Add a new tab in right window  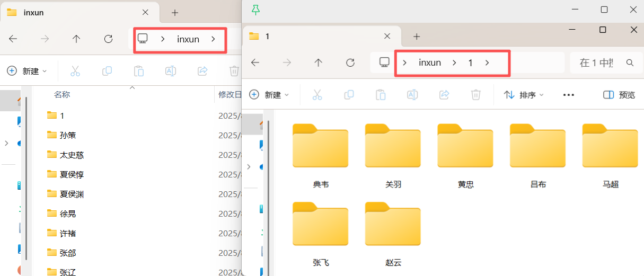(x=417, y=36)
